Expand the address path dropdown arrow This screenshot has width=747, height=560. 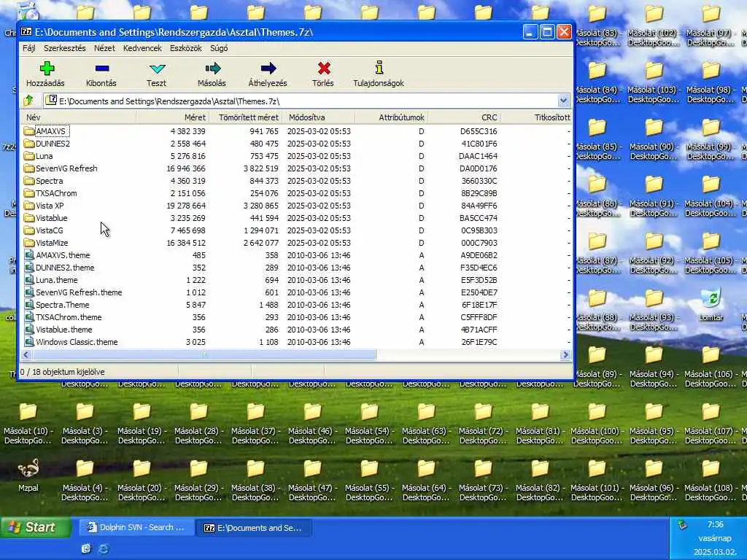563,101
